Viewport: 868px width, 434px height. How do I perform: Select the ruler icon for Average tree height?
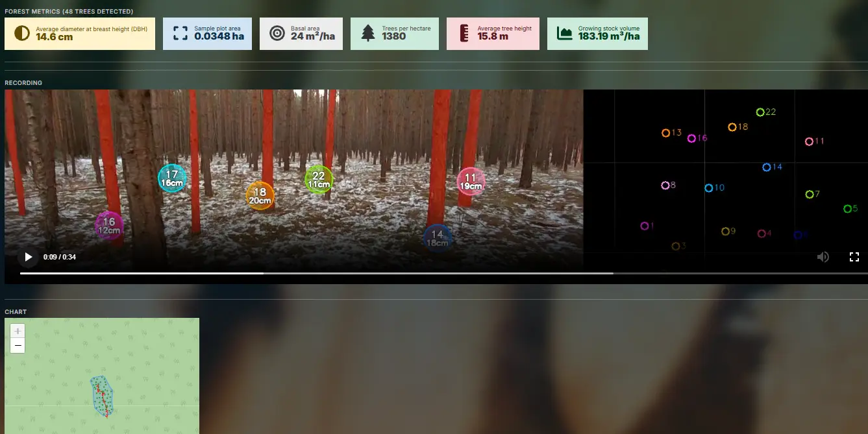[462, 32]
